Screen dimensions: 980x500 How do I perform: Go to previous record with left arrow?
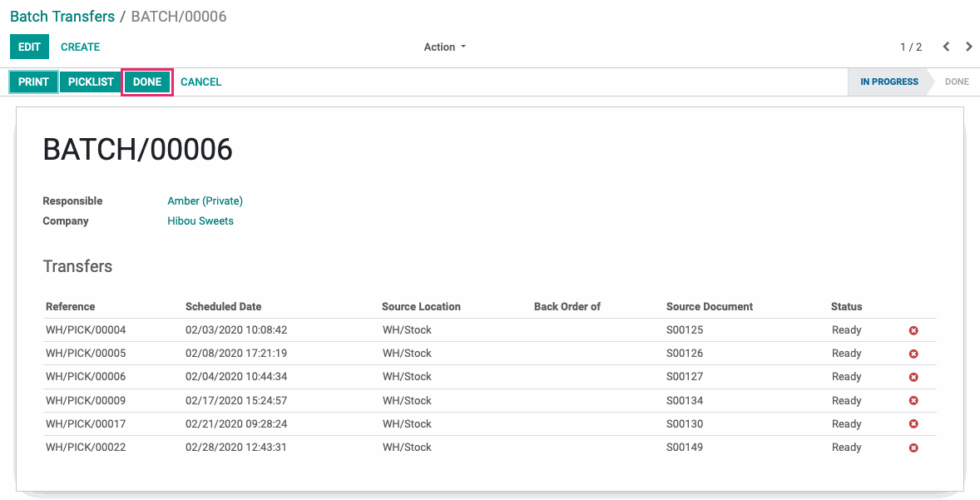(x=946, y=47)
